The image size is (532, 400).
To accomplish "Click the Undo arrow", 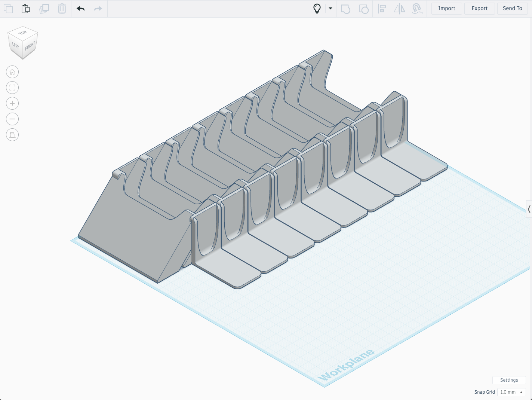I will 80,8.
